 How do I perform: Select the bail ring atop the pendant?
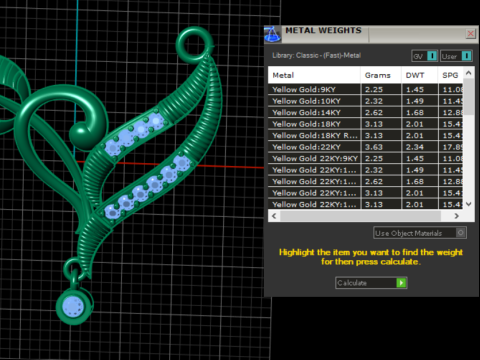point(194,45)
